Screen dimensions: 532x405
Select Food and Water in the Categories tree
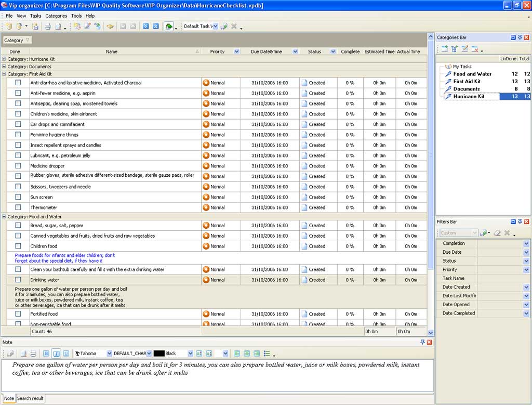(472, 74)
